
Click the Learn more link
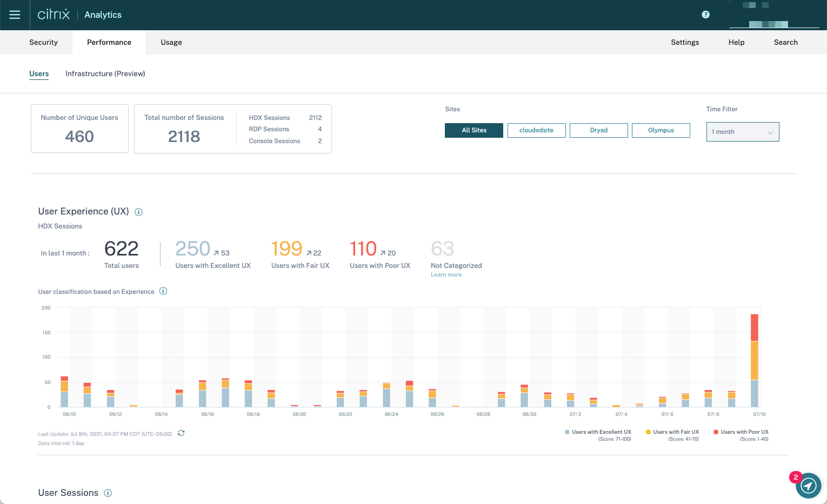pos(446,274)
